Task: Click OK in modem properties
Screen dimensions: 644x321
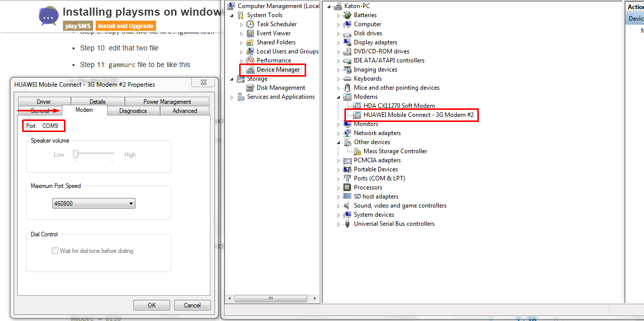Action: tap(152, 305)
